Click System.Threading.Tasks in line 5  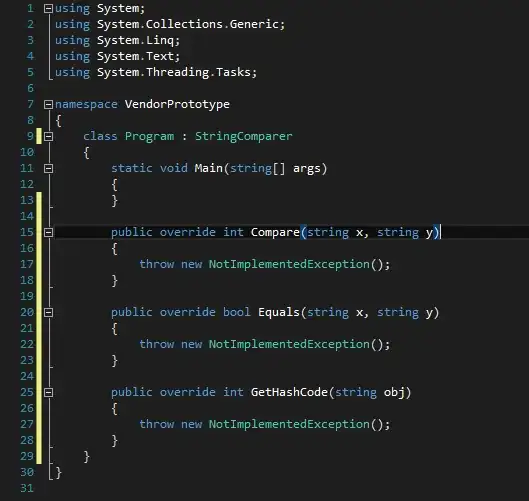pos(174,72)
